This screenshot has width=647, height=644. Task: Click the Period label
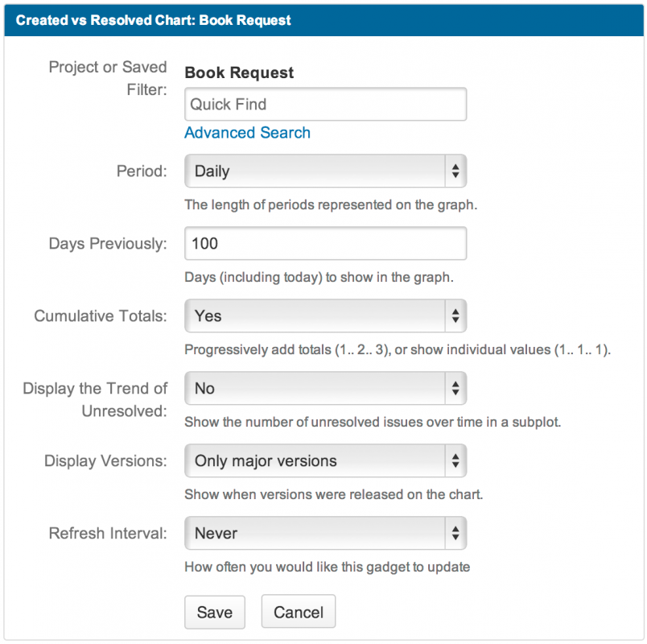coord(142,171)
